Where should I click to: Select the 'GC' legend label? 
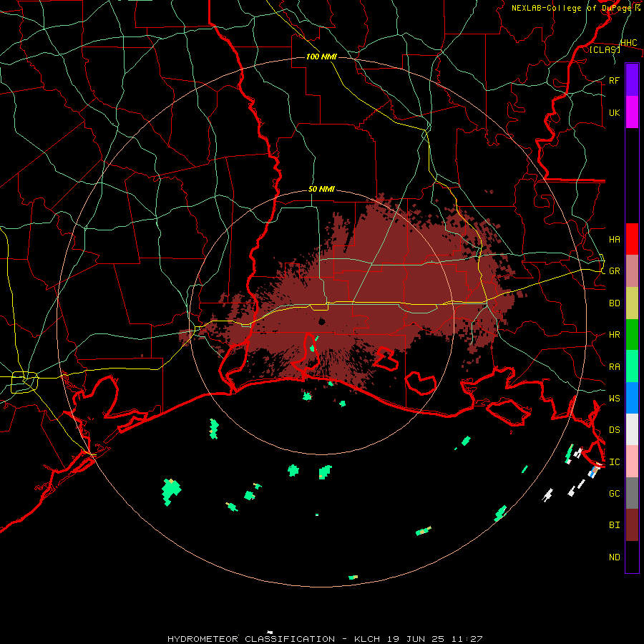(614, 494)
